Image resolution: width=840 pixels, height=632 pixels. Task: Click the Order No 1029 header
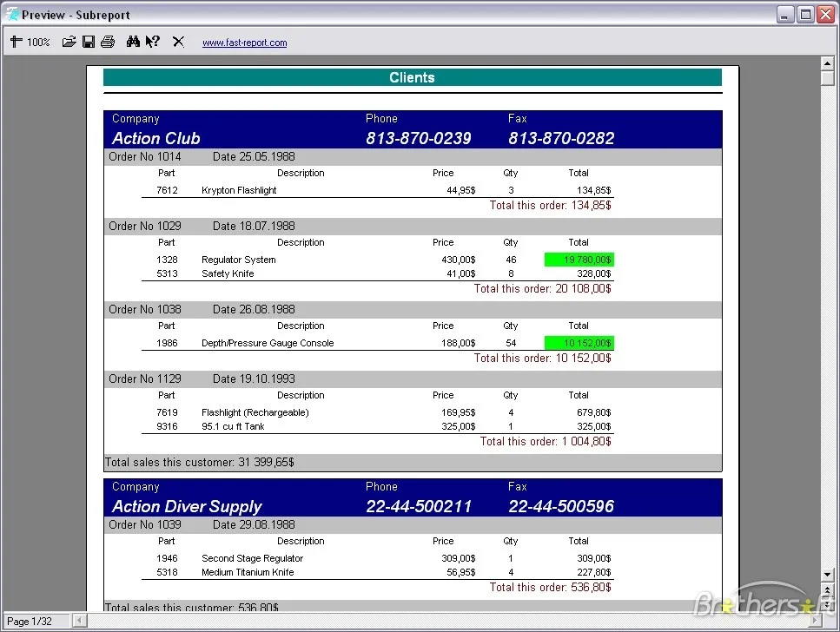tap(145, 226)
